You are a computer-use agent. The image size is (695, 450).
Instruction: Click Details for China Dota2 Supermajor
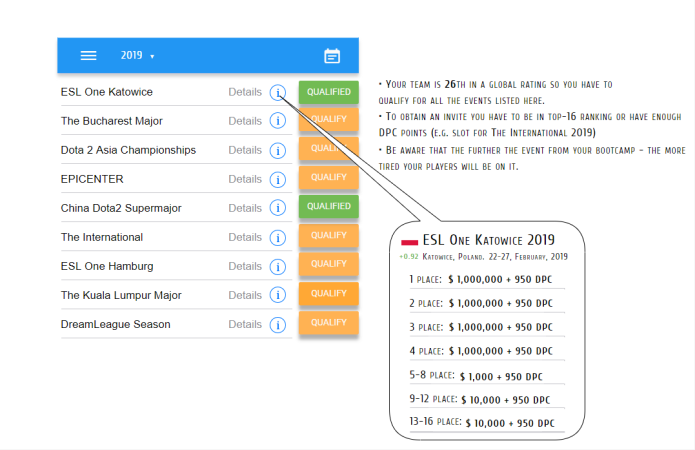click(x=245, y=208)
